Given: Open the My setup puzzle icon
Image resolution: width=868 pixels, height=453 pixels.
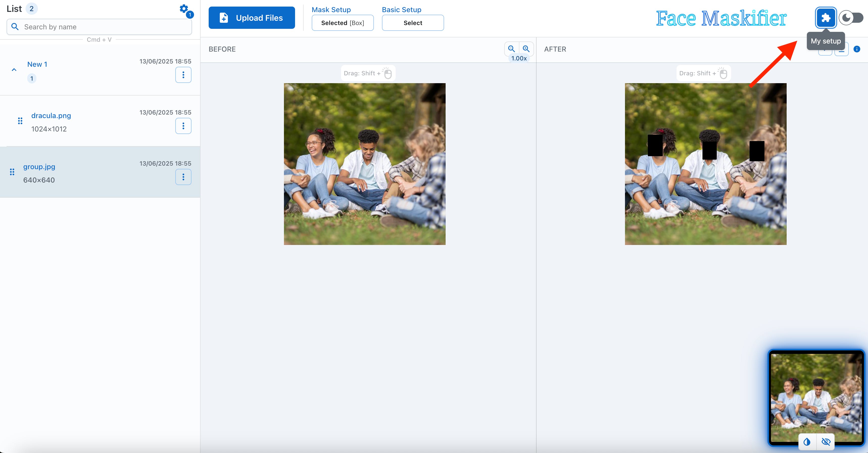Looking at the screenshot, I should coord(825,17).
